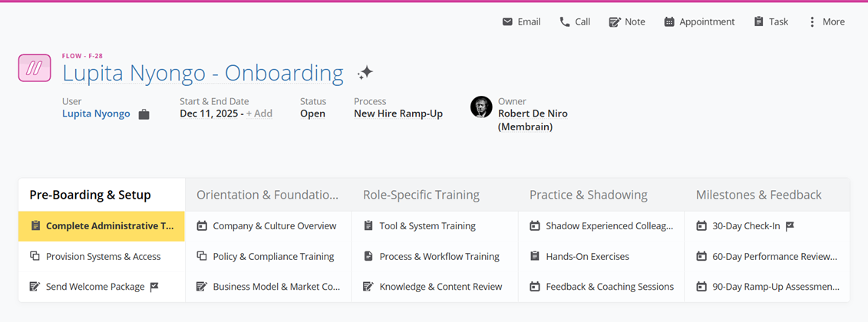Open Lupita Nyongo user link
868x322 pixels.
96,113
